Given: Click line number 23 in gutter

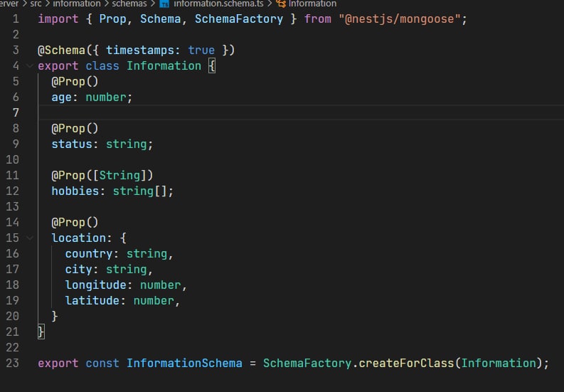Looking at the screenshot, I should click(12, 363).
